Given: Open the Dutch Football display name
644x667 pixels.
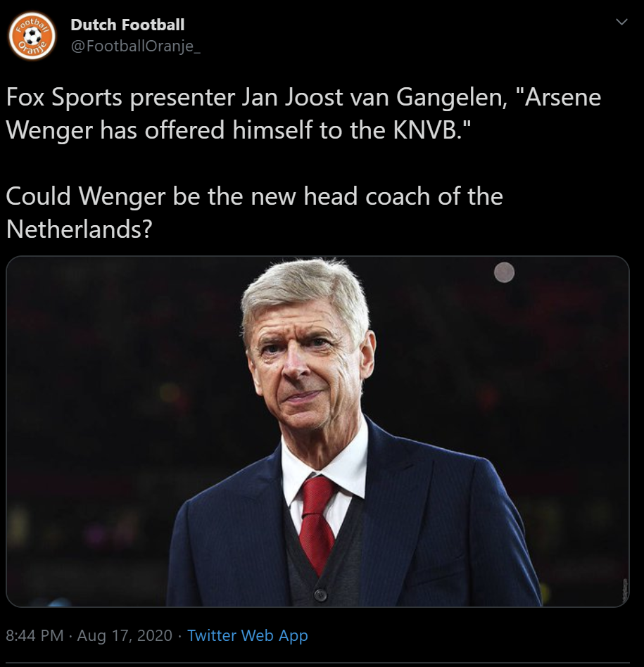Looking at the screenshot, I should pyautogui.click(x=127, y=25).
